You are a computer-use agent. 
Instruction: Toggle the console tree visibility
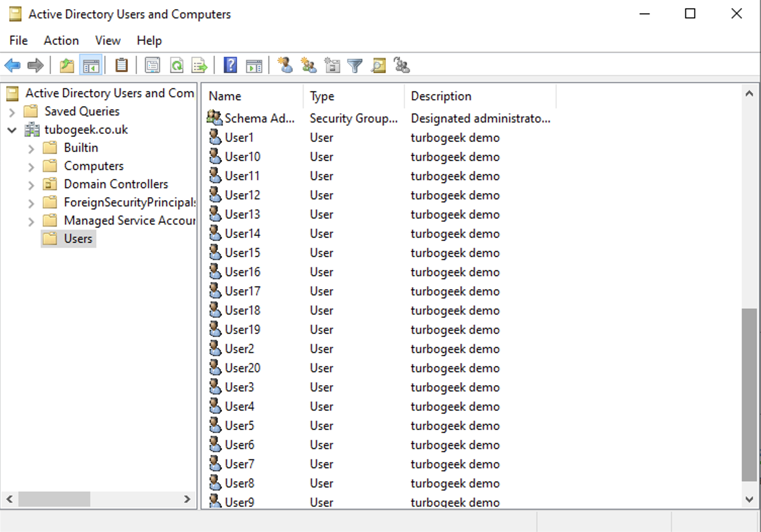[91, 65]
